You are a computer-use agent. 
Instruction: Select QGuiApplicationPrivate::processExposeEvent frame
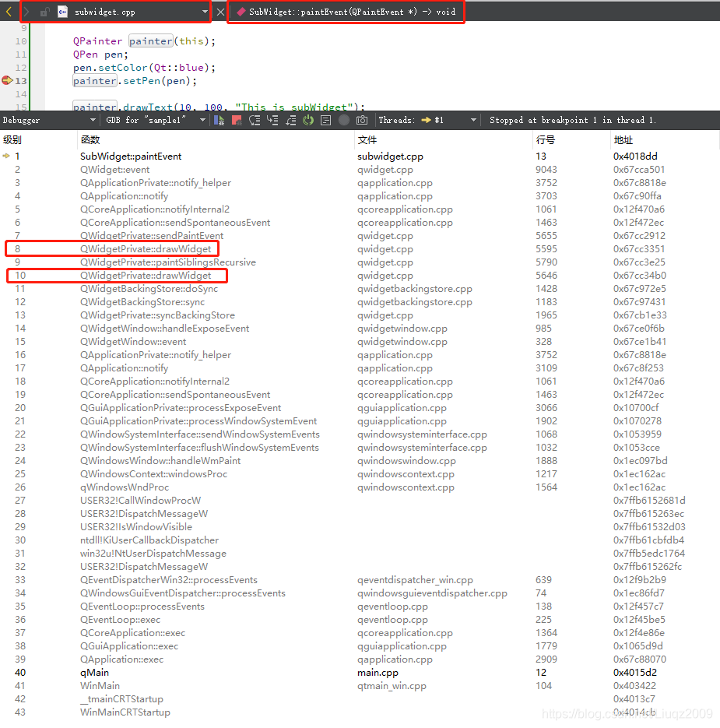[x=360, y=408]
